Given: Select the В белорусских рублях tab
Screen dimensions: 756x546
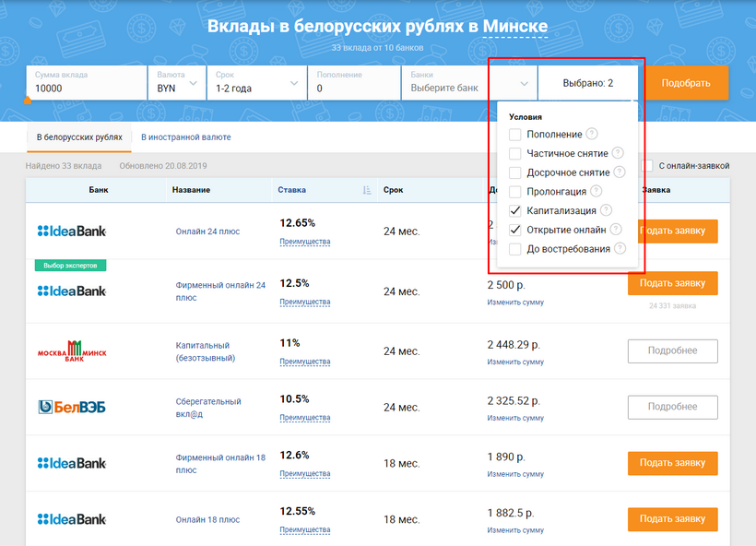Looking at the screenshot, I should tap(79, 137).
